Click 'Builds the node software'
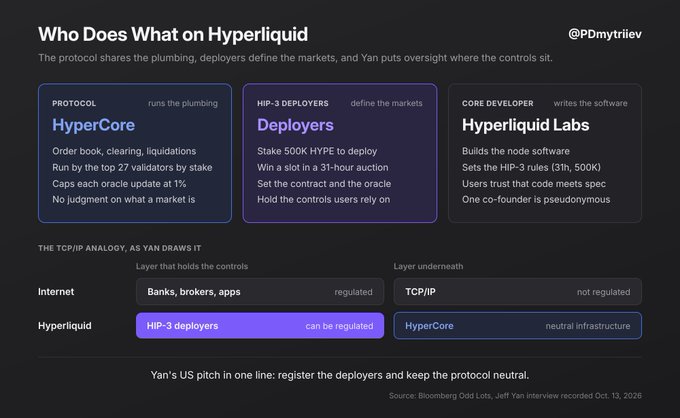Image resolution: width=680 pixels, height=418 pixels. tap(516, 151)
